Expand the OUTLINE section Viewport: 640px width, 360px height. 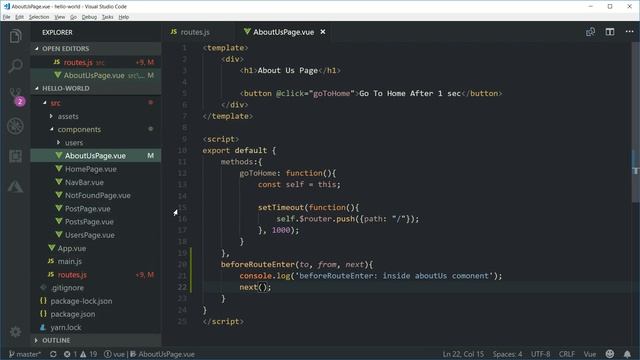pyautogui.click(x=97, y=340)
